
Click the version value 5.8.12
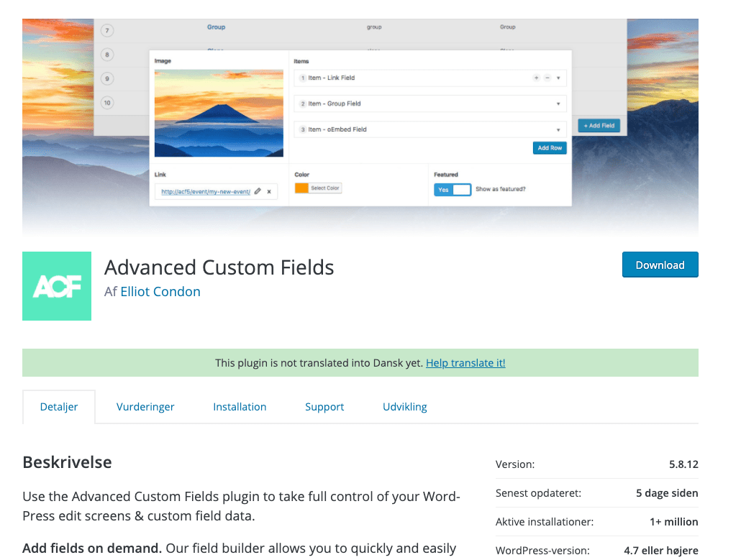(683, 464)
